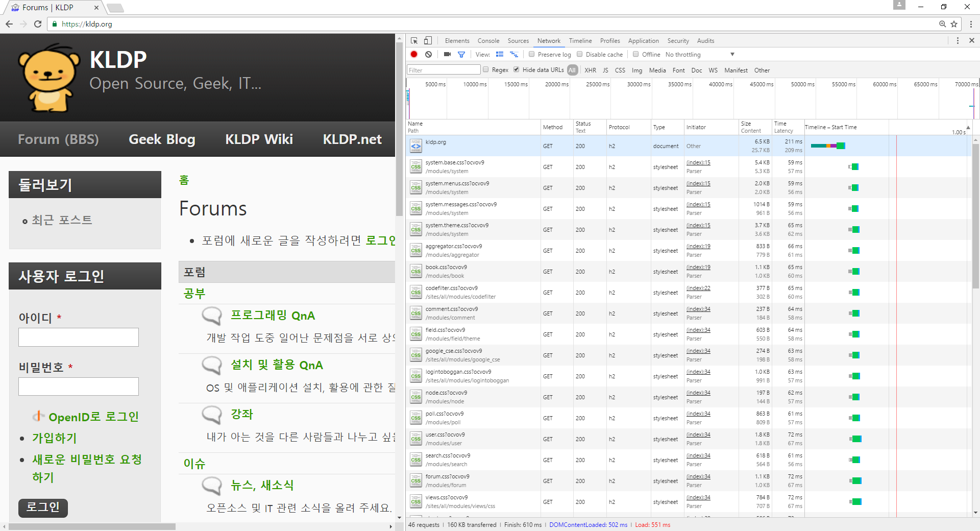
Task: Open the 프로그래밍 QnA forum link
Action: pos(273,316)
